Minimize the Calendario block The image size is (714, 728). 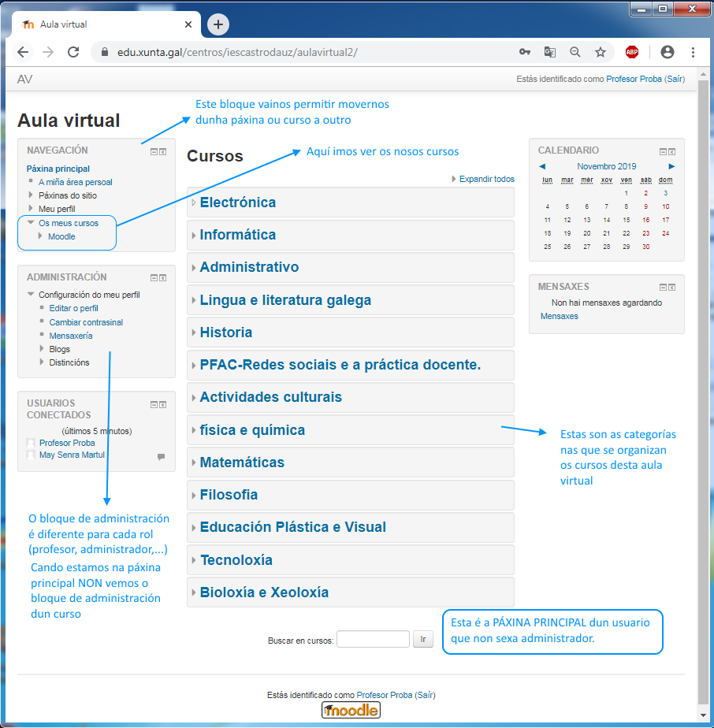662,151
